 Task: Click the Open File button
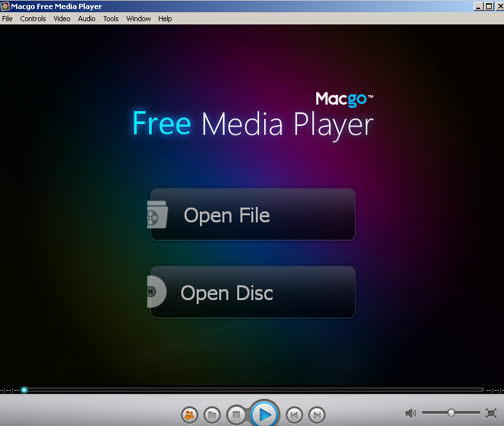tap(253, 215)
